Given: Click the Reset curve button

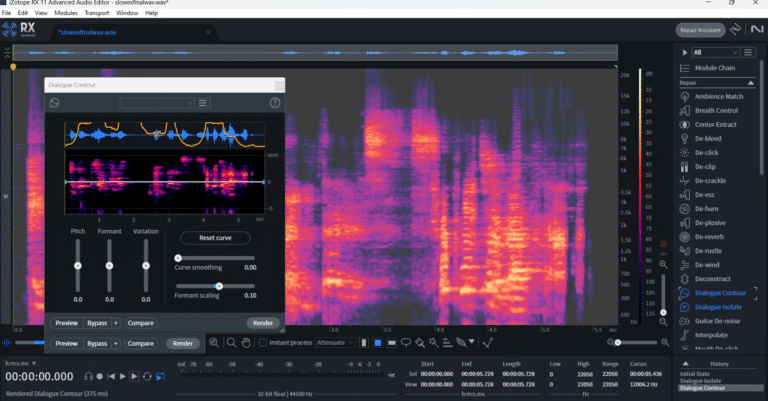Looking at the screenshot, I should 215,238.
